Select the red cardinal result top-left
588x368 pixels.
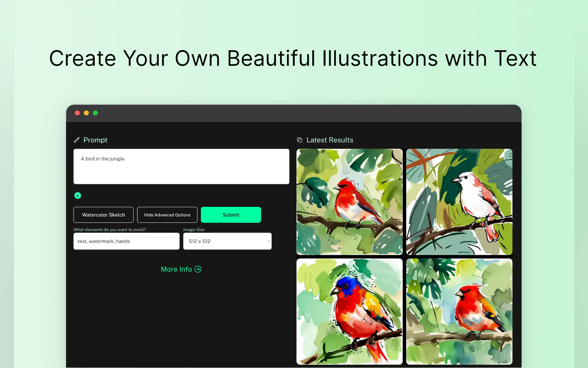(x=349, y=202)
